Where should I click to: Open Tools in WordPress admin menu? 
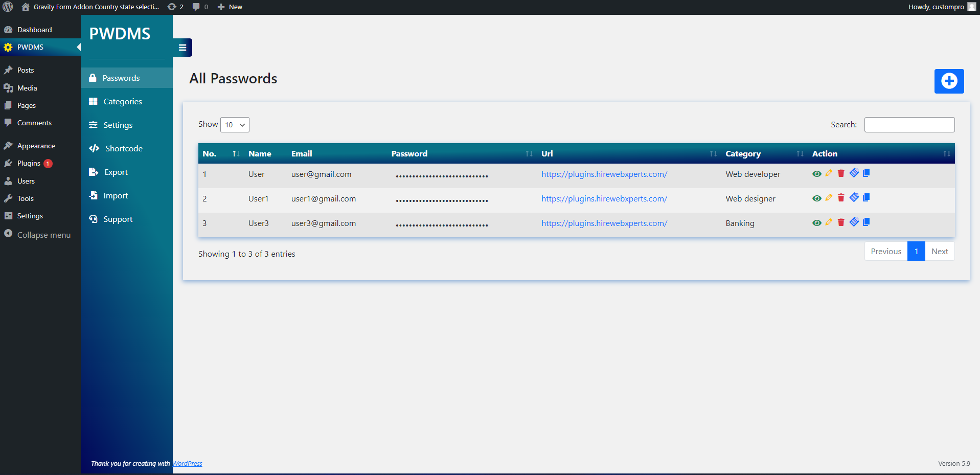click(40, 198)
